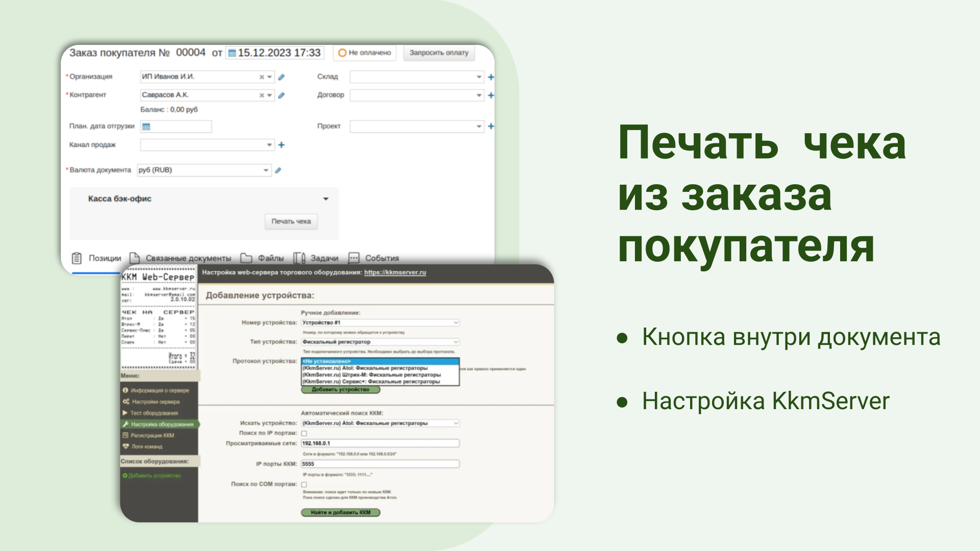Switch to the Задачи tab
Viewport: 980px width, 551px height.
coord(316,258)
